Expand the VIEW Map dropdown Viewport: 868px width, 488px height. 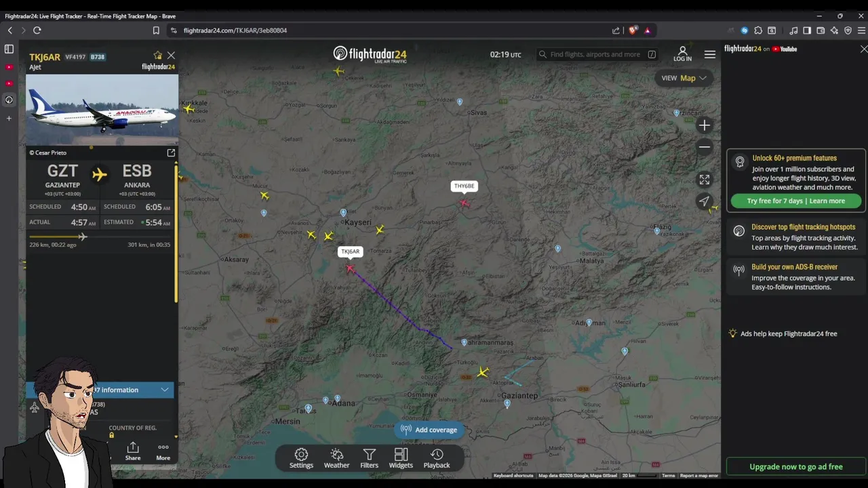click(x=684, y=78)
